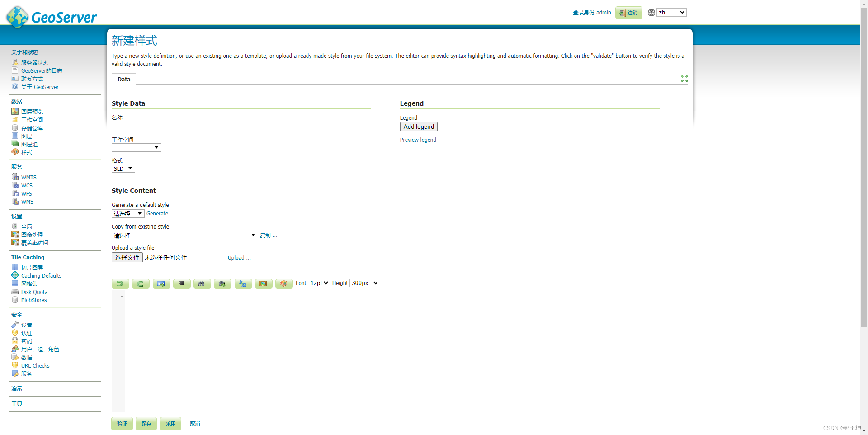This screenshot has width=868, height=435.
Task: Click the insert image toolbar icon
Action: [x=263, y=284]
